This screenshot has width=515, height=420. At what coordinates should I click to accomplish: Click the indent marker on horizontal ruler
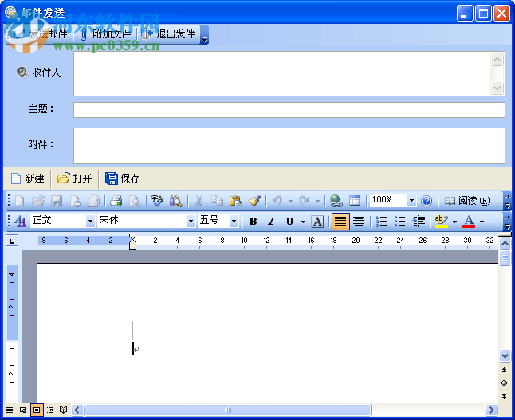132,241
